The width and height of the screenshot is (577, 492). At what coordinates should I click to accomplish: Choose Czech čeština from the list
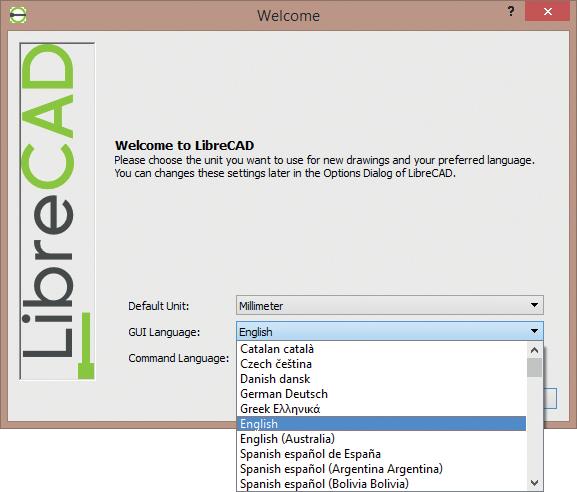point(382,364)
